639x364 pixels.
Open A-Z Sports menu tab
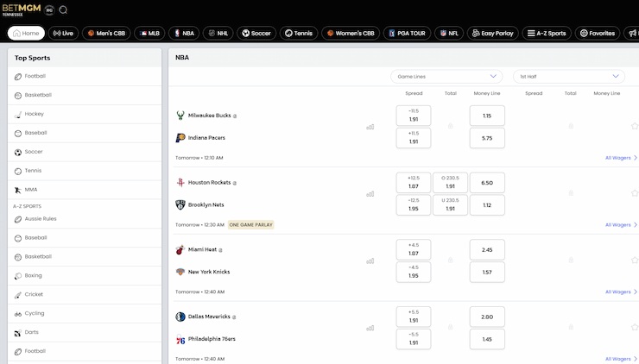(x=547, y=34)
